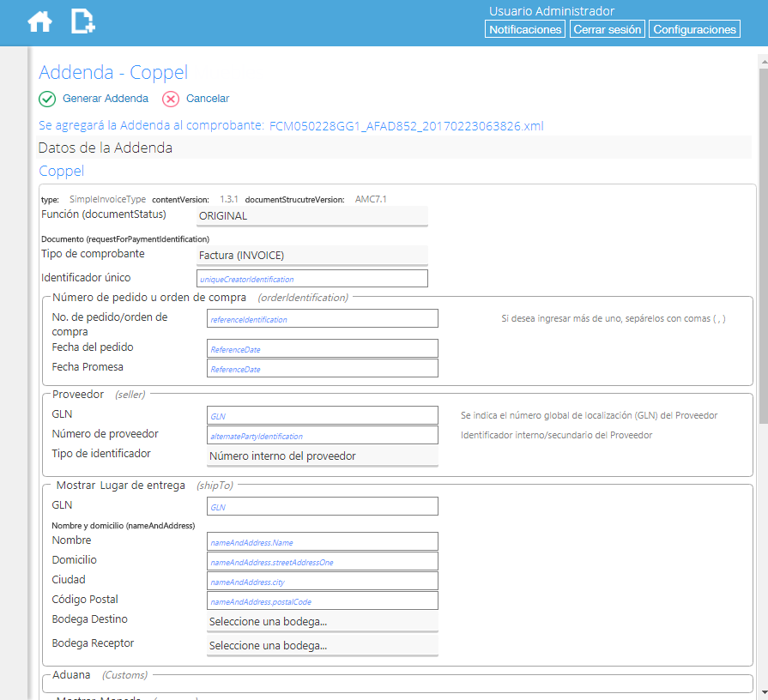Click the GLN del Proveedor help text
The height and width of the screenshot is (700, 768).
pos(590,415)
